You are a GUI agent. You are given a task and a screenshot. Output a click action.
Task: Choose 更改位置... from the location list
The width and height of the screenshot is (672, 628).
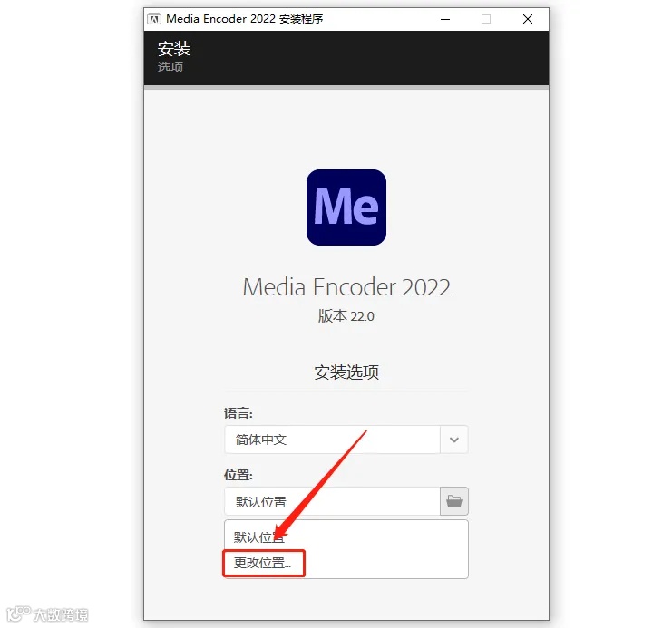tap(263, 563)
